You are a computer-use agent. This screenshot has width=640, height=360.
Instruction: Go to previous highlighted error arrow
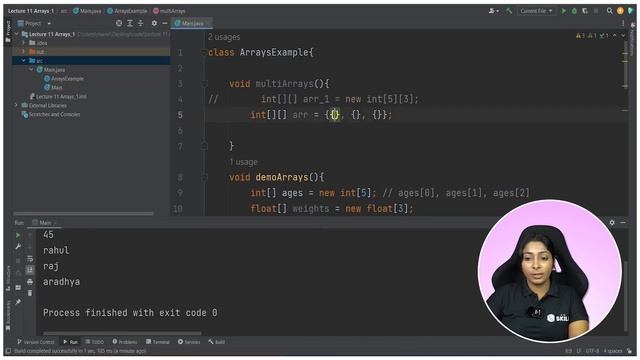click(615, 36)
